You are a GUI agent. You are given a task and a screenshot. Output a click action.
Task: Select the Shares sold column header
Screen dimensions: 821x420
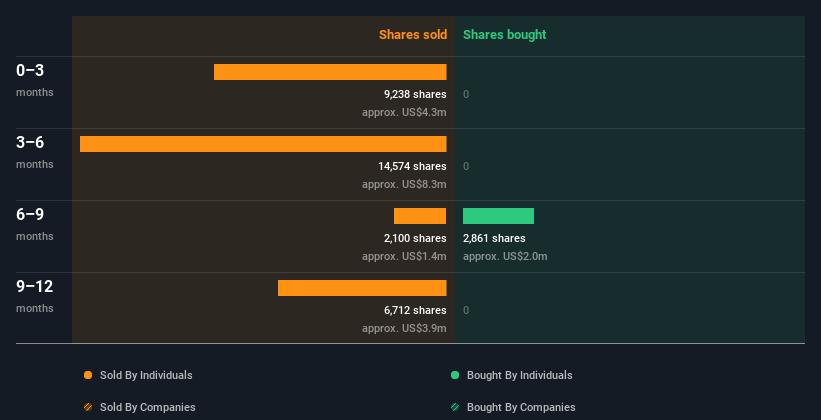tap(413, 35)
